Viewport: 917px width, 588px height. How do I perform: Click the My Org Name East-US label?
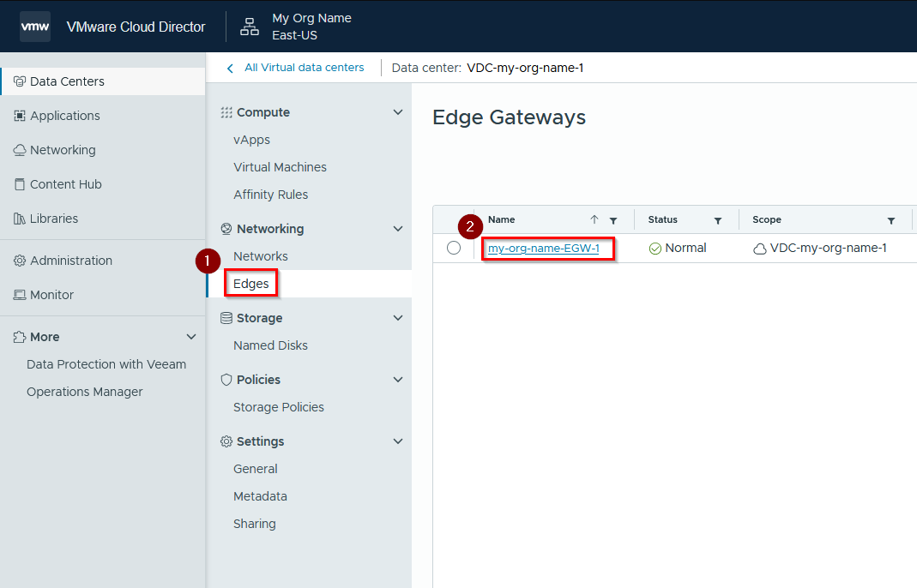click(x=311, y=27)
